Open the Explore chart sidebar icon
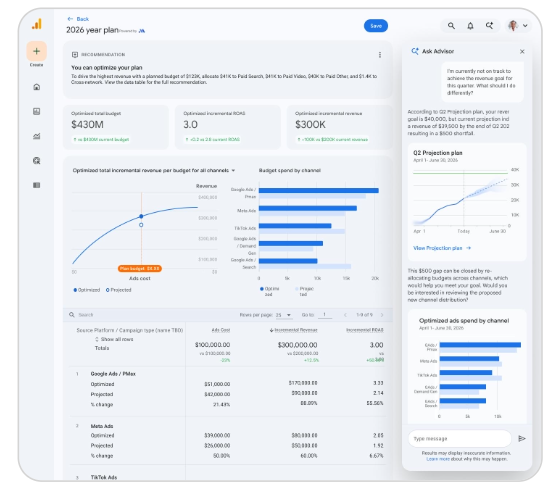The height and width of the screenshot is (490, 558). click(36, 136)
